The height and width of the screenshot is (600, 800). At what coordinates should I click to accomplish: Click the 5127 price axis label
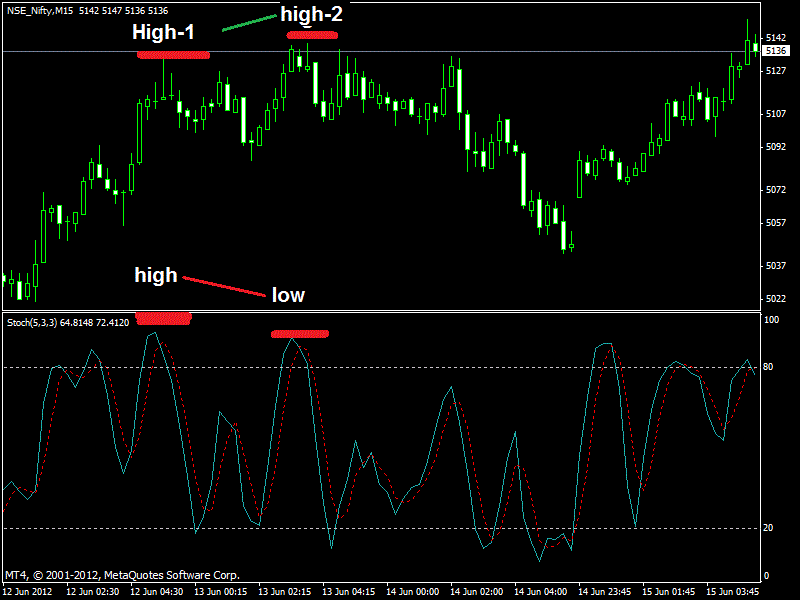776,70
